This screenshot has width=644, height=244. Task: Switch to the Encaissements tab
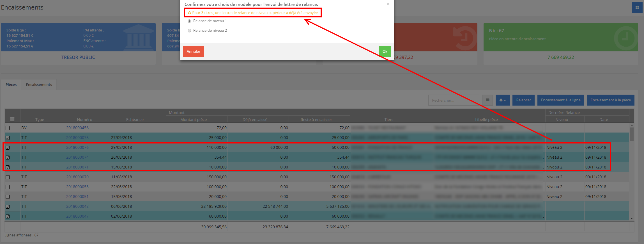[39, 85]
